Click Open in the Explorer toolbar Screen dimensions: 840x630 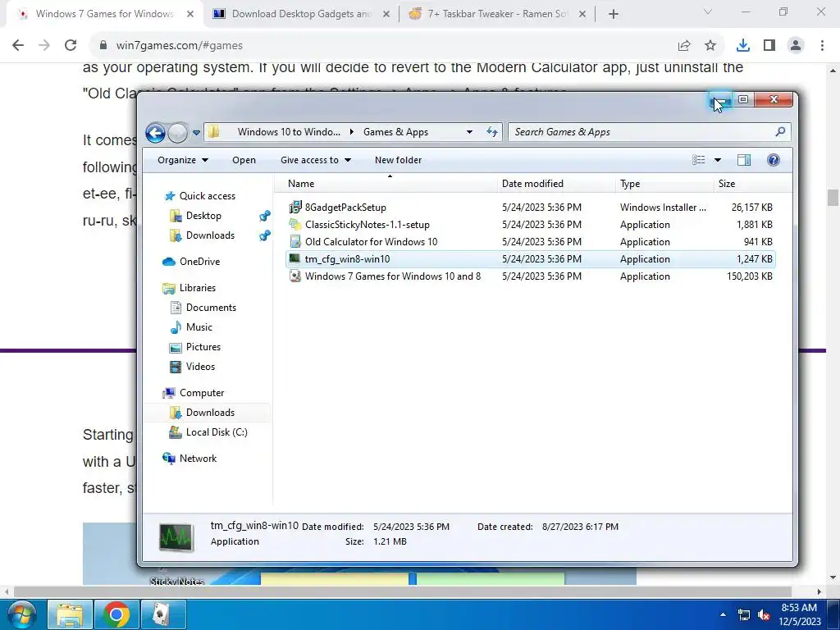point(244,160)
